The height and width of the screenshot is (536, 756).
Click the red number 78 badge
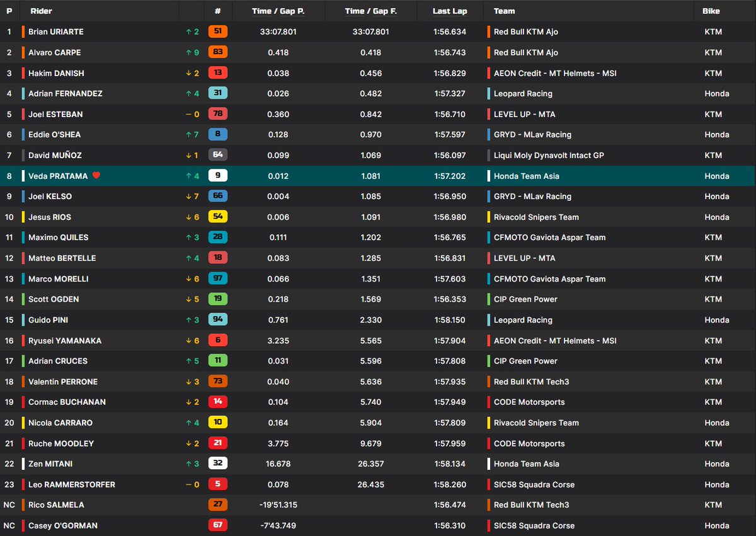217,114
